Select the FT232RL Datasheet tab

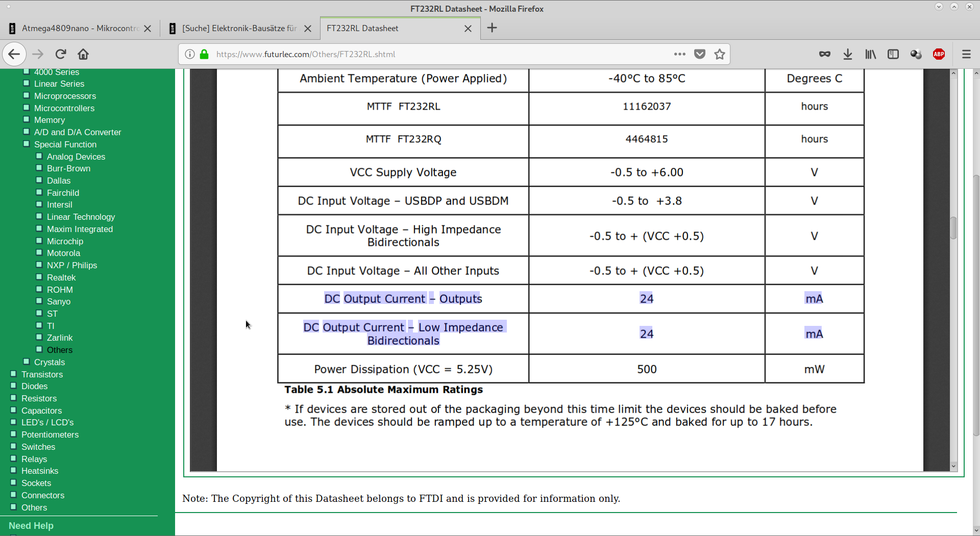tap(401, 29)
